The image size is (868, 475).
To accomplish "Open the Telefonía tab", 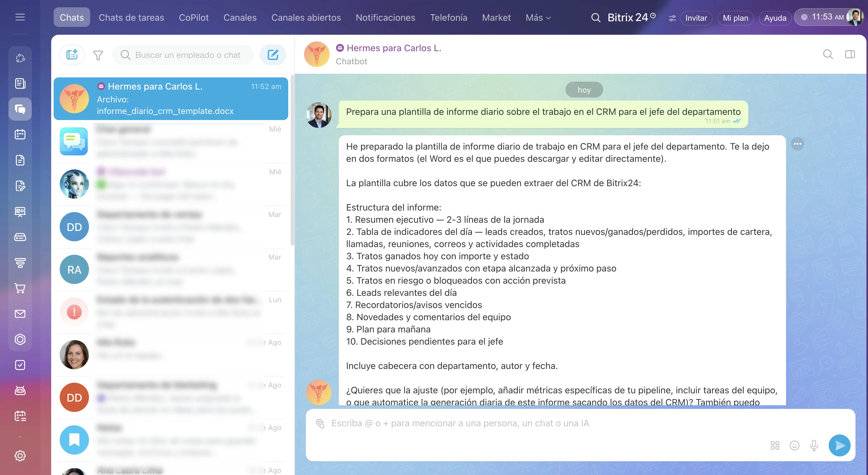I will coord(448,17).
